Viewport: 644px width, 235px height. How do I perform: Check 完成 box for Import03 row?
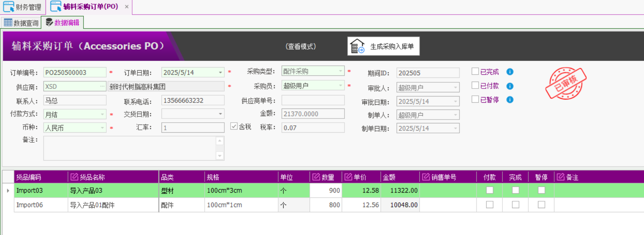516,190
